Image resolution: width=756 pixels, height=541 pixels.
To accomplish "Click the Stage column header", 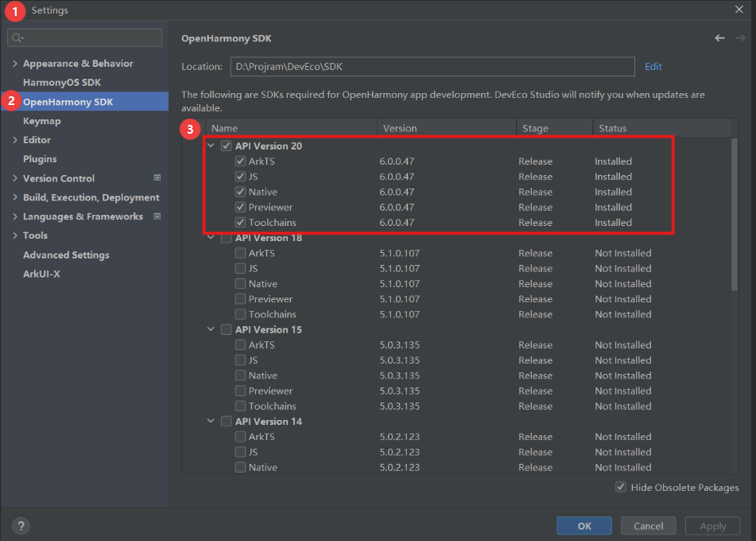I will tap(555, 128).
